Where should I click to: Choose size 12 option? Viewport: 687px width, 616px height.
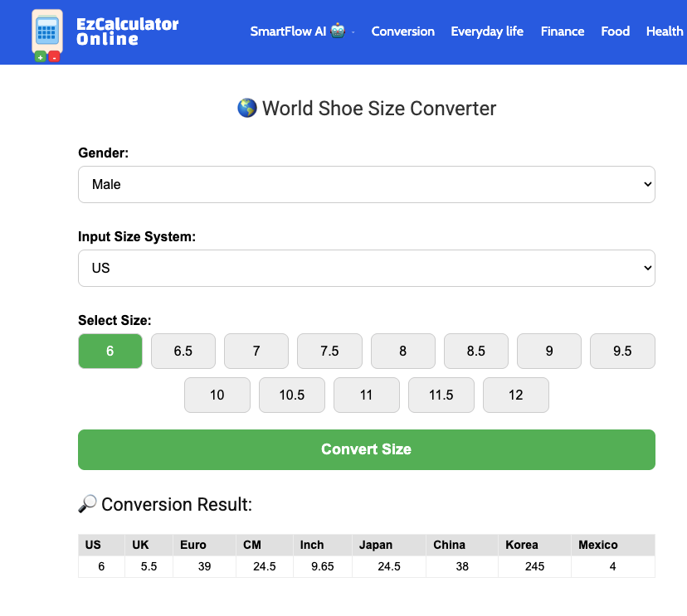(516, 395)
